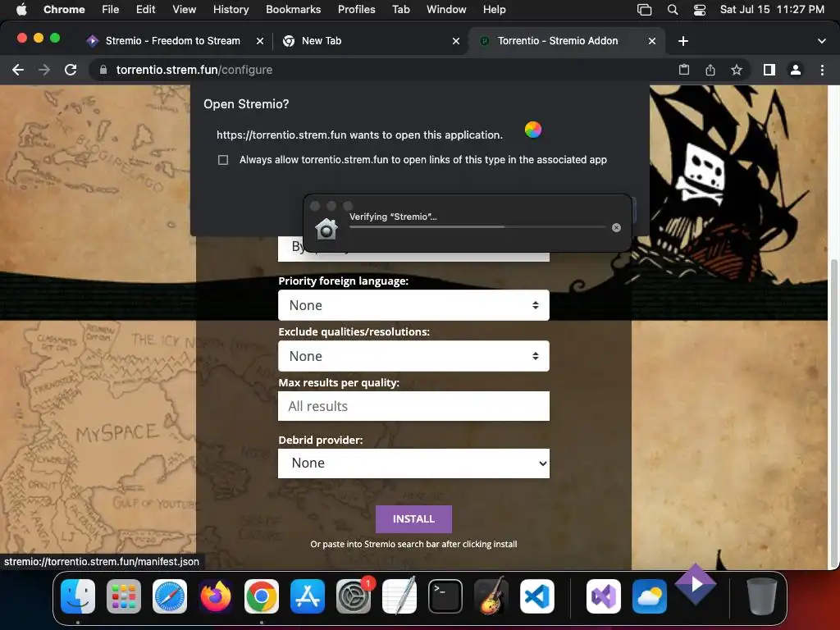Image resolution: width=840 pixels, height=630 pixels.
Task: Open the Profiles menu
Action: pyautogui.click(x=356, y=10)
